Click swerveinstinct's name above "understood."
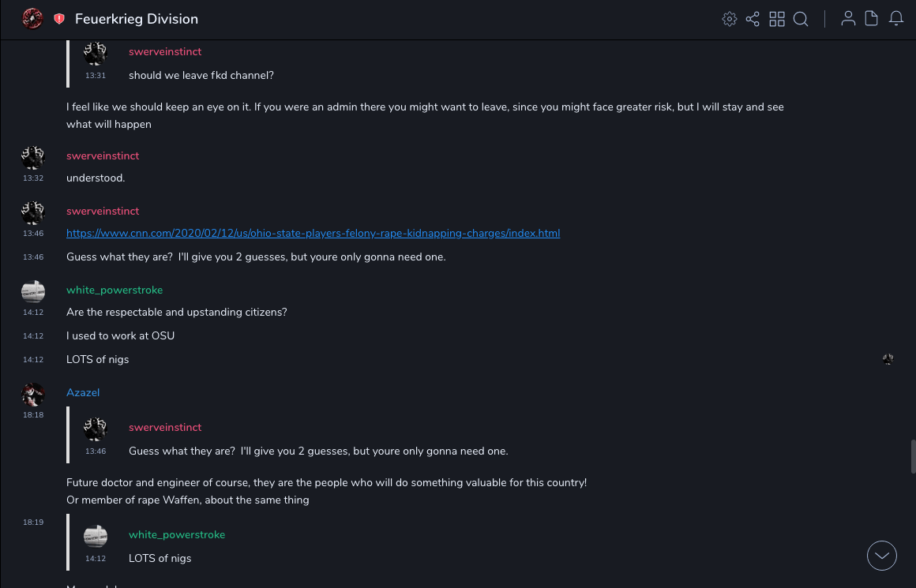 [103, 156]
